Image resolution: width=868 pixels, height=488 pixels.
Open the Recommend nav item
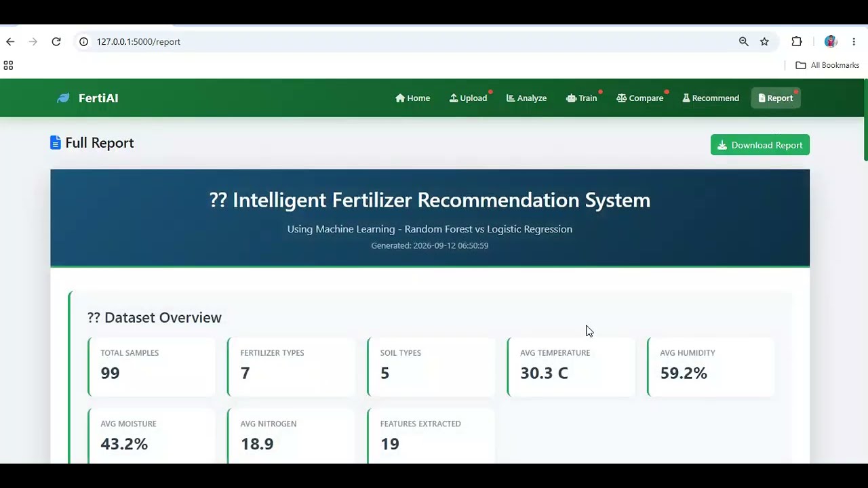tap(711, 98)
